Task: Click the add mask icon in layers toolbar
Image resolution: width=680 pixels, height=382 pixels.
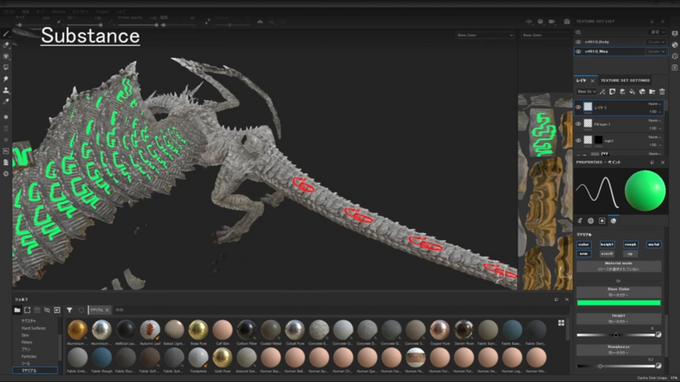Action: pos(612,91)
